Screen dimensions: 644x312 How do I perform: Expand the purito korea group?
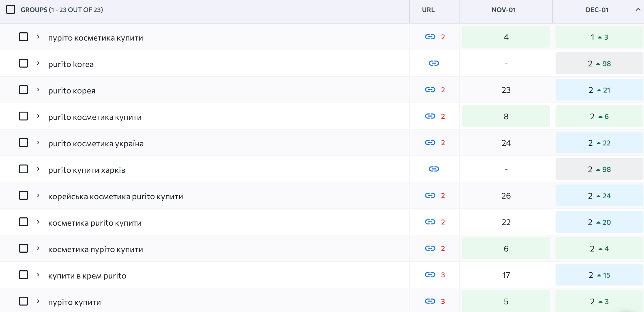click(38, 63)
